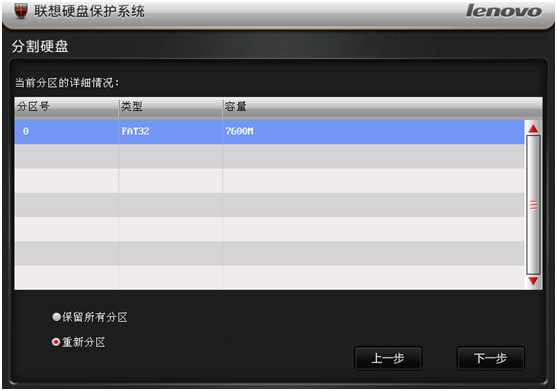Click the 7600M capacity cell

click(x=374, y=131)
